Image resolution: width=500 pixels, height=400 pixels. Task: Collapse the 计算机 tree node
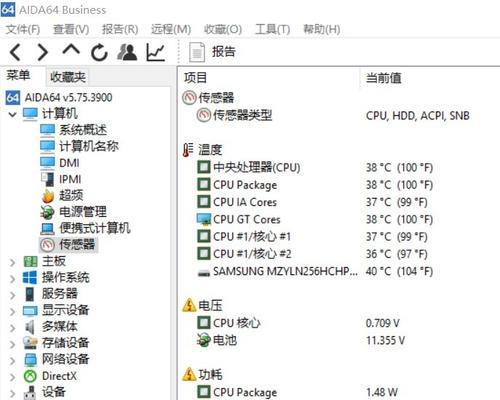click(12, 114)
